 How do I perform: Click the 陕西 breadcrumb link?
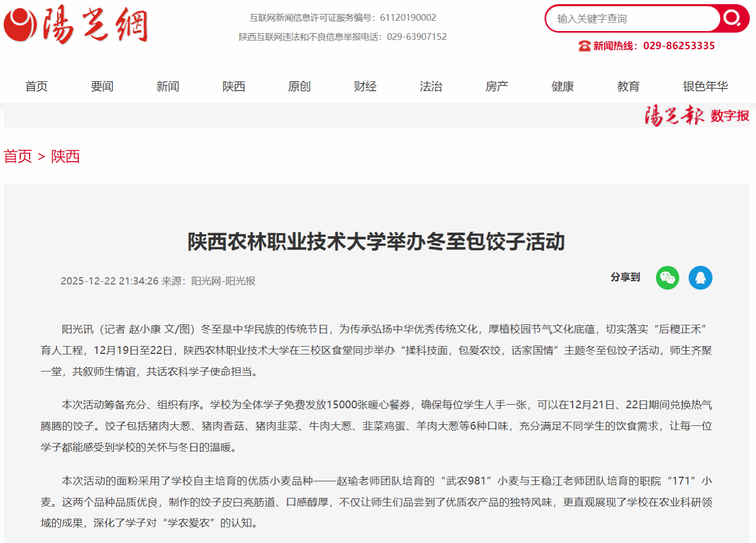(x=65, y=156)
